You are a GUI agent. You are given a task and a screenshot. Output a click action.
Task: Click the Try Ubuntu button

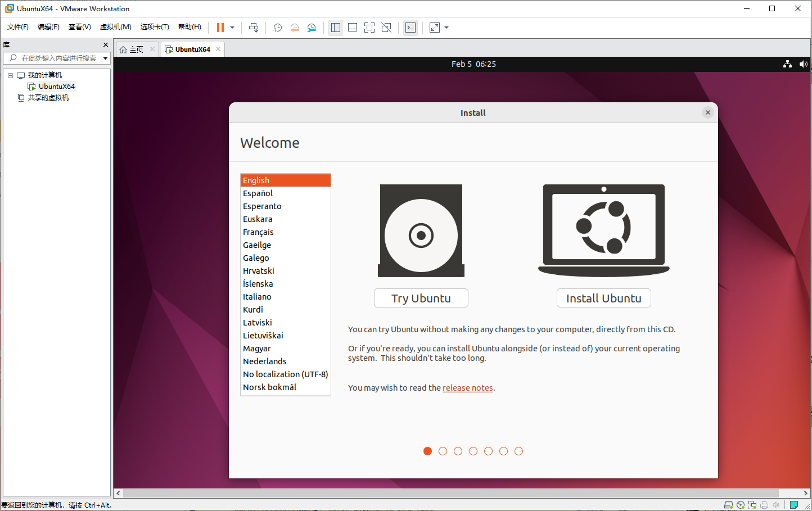pos(421,298)
